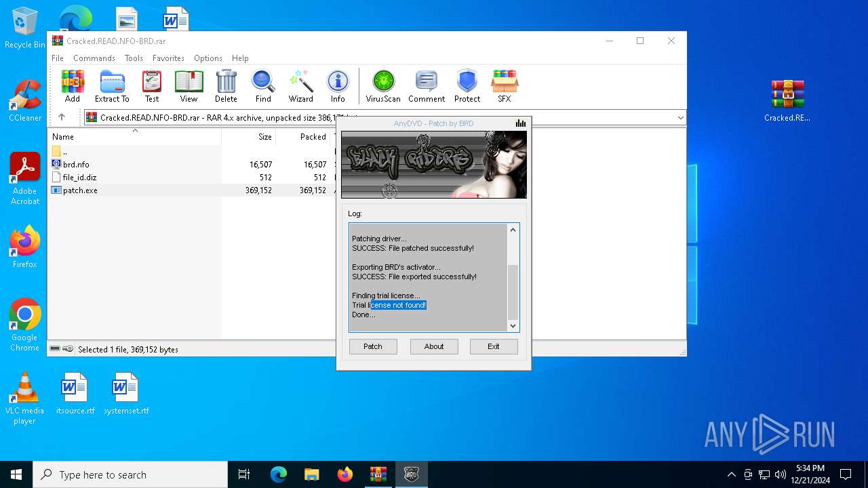The width and height of the screenshot is (868, 488).
Task: Click the Delete trash can icon
Action: tap(226, 86)
